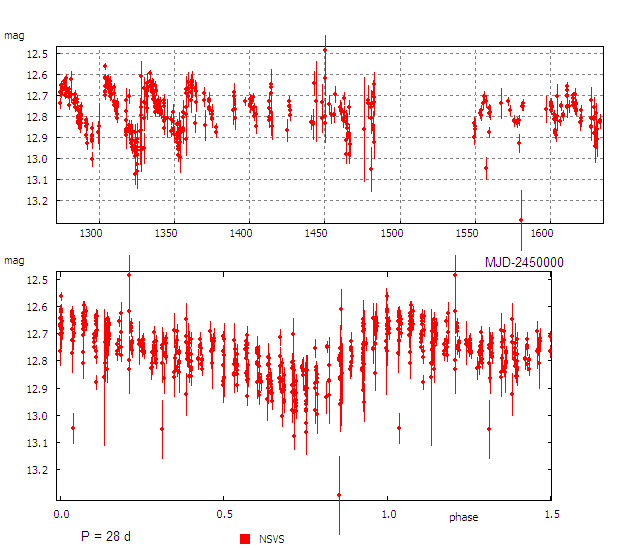
Task: Click the 1300 tick label on the top plot
Action: click(x=91, y=233)
